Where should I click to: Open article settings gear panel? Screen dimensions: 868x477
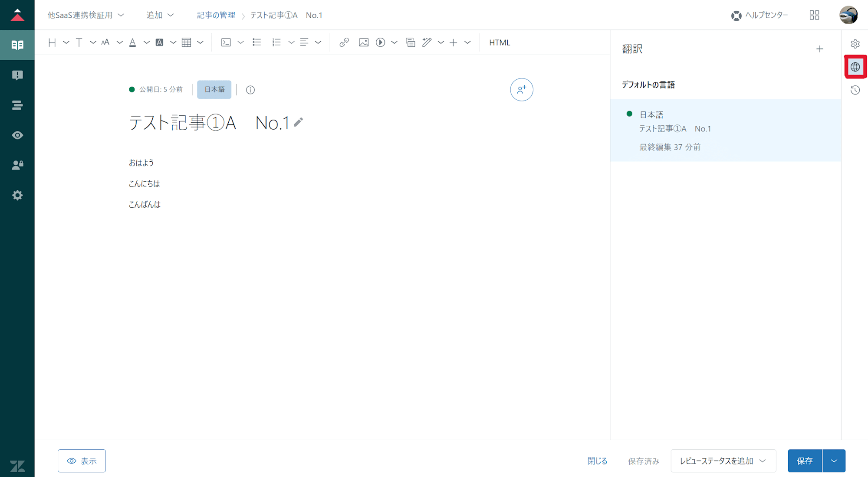[x=855, y=44]
